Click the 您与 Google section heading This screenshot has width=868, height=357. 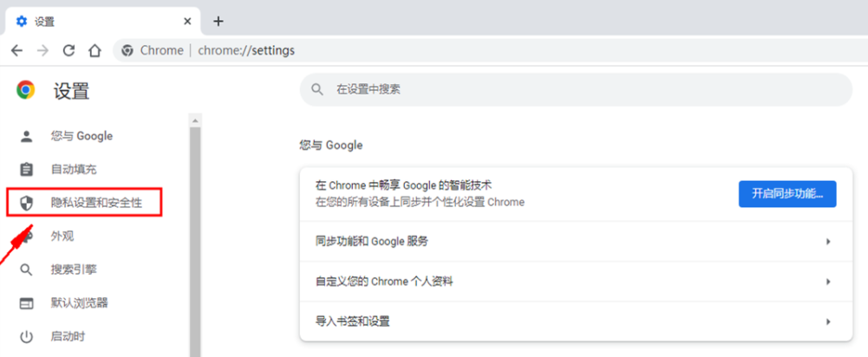coord(331,146)
